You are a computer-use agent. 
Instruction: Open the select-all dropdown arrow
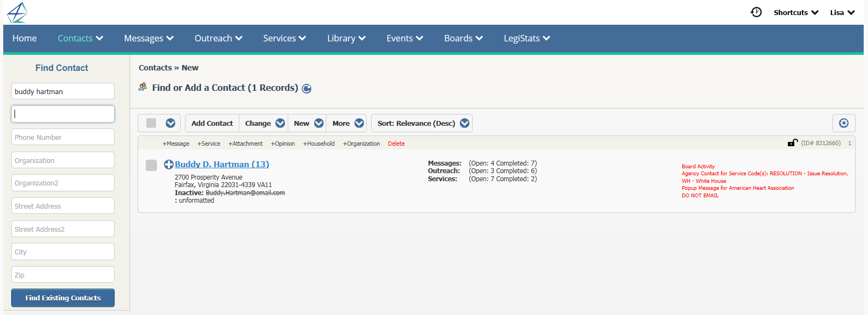pos(170,123)
